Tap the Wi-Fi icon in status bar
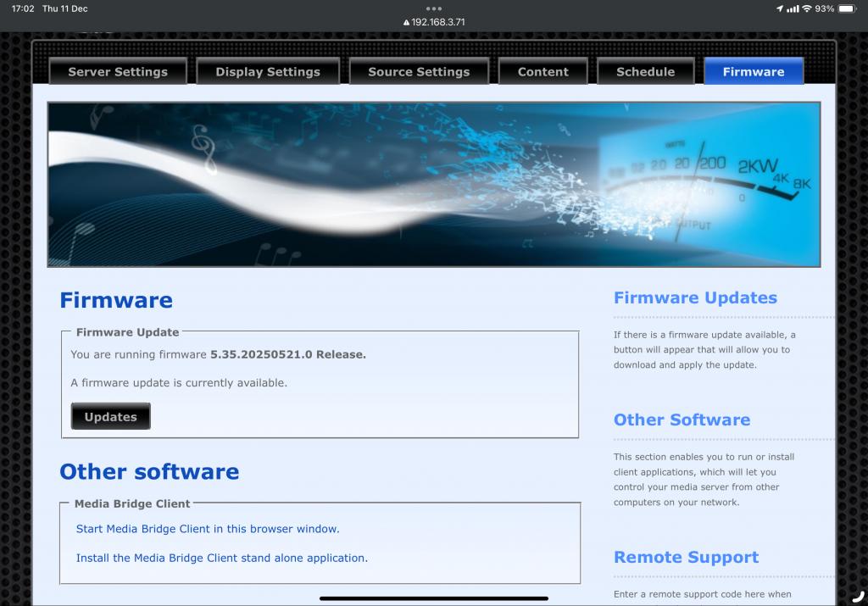This screenshot has height=606, width=868. pyautogui.click(x=807, y=8)
